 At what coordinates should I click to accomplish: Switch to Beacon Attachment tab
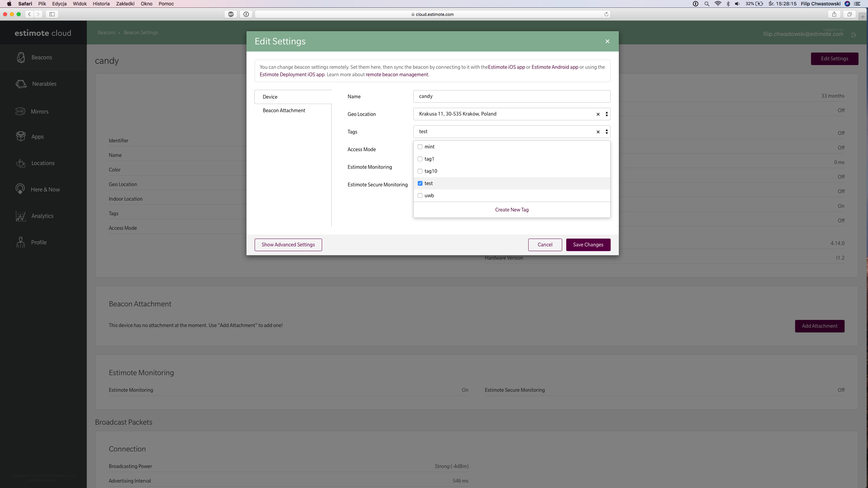(x=284, y=110)
